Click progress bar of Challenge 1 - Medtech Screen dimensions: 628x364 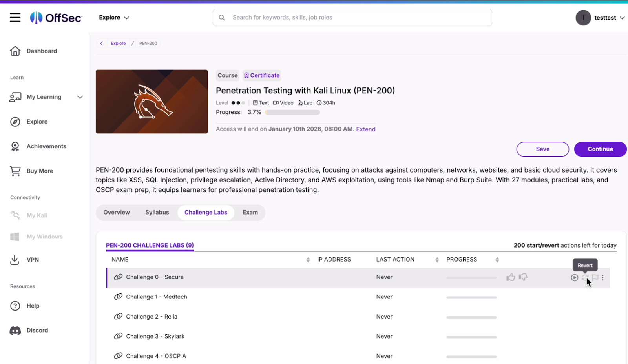pos(471,298)
